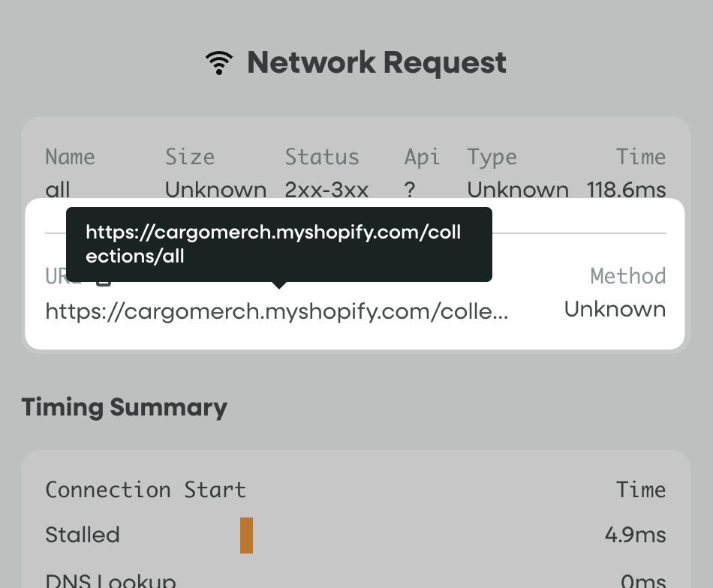Screen dimensions: 713x588
Task: Click the Timing Summary heading
Action: [x=124, y=407]
